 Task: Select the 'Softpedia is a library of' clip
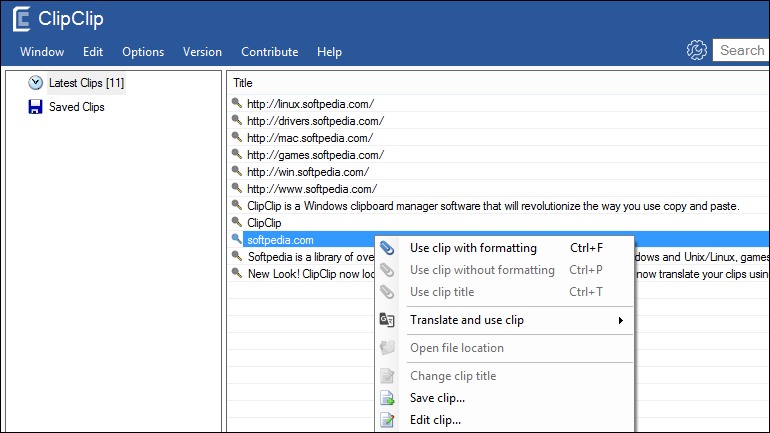tap(310, 257)
